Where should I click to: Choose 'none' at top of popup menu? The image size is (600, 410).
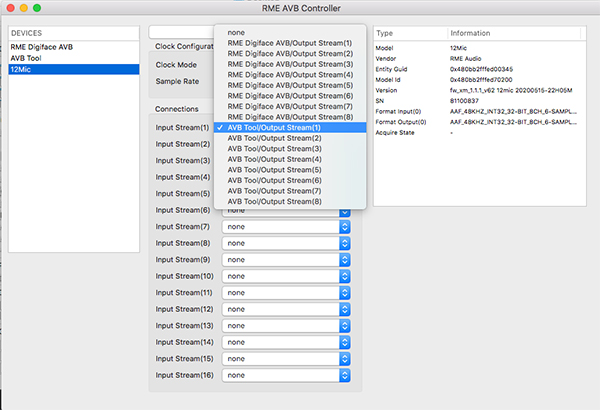(290, 33)
